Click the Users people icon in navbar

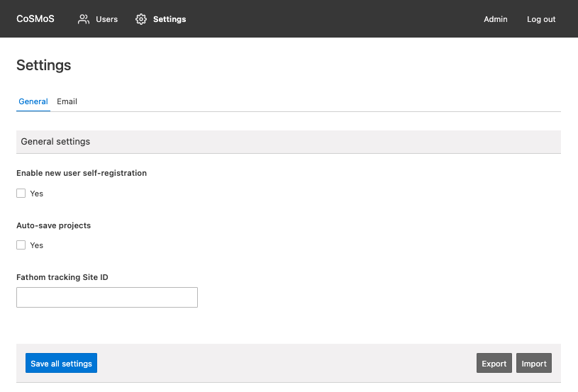coord(83,19)
